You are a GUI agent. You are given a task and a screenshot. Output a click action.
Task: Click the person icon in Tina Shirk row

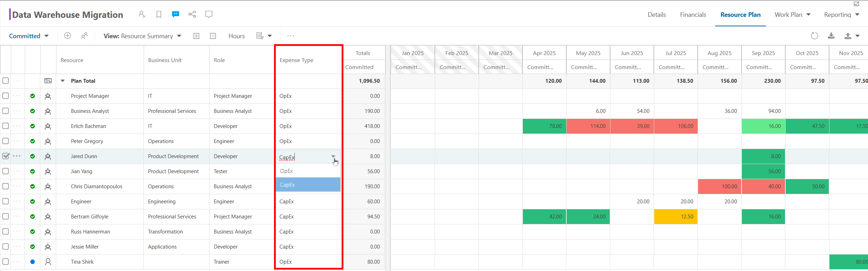point(48,262)
